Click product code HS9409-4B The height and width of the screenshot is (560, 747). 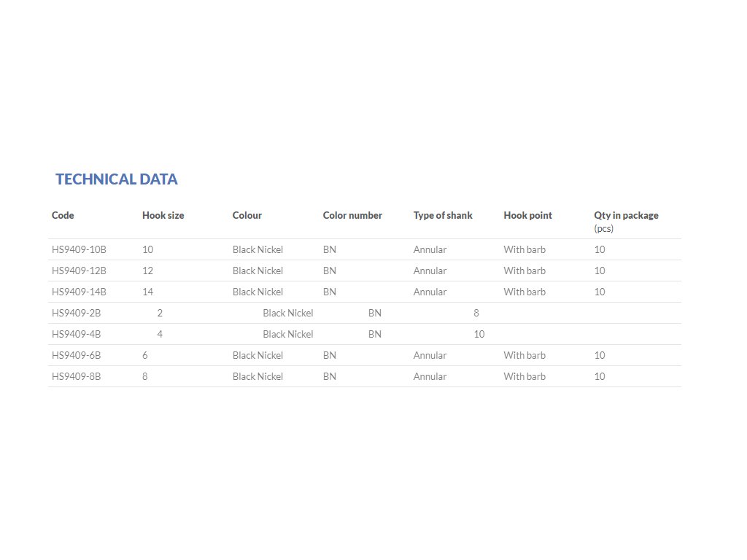tap(76, 334)
